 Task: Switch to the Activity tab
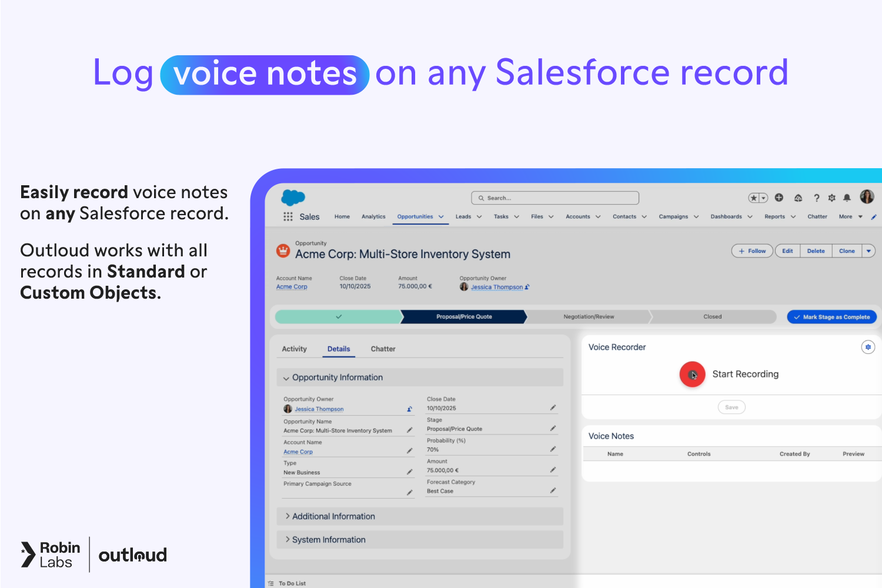click(x=294, y=349)
